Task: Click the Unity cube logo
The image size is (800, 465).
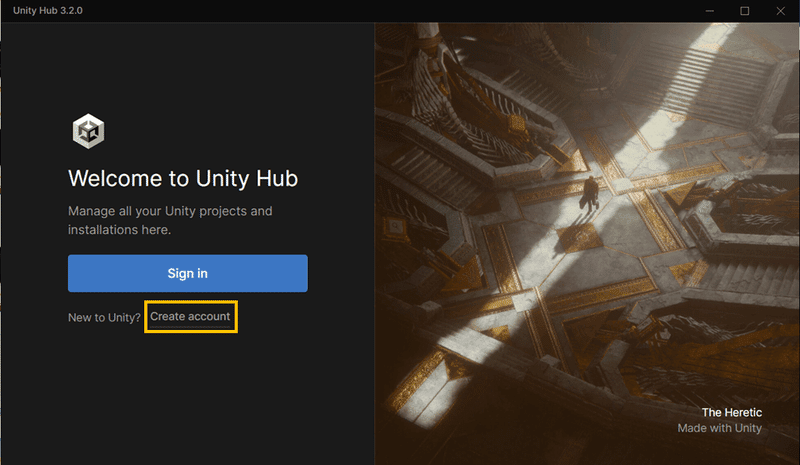Action: point(88,131)
